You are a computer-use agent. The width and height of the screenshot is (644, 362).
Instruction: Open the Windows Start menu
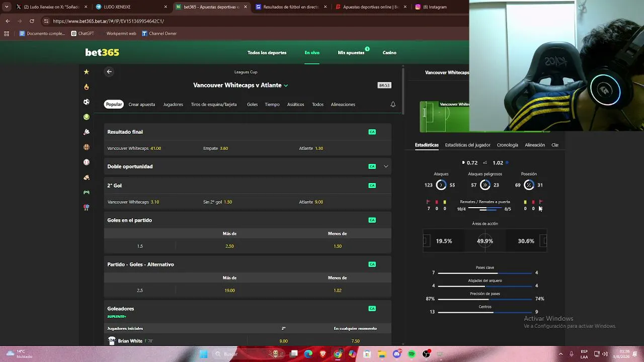[203, 354]
